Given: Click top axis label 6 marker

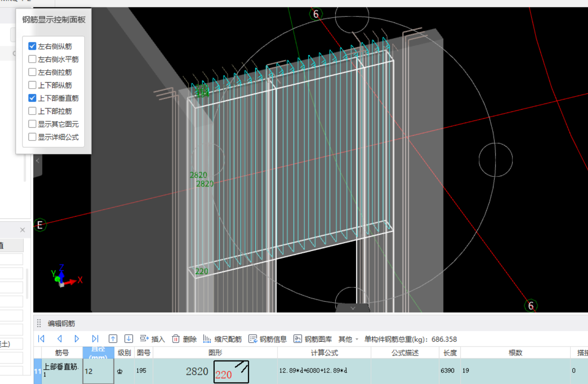Looking at the screenshot, I should (x=316, y=14).
